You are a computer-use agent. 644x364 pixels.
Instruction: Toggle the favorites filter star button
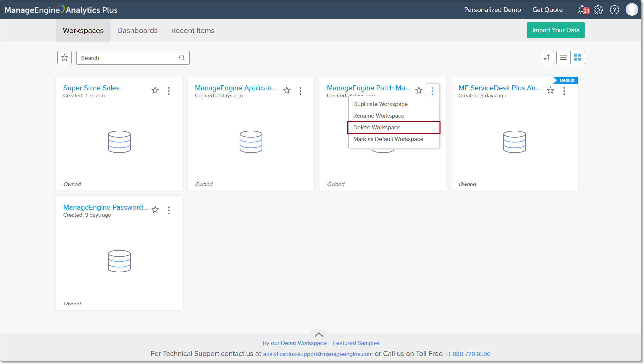[x=65, y=58]
